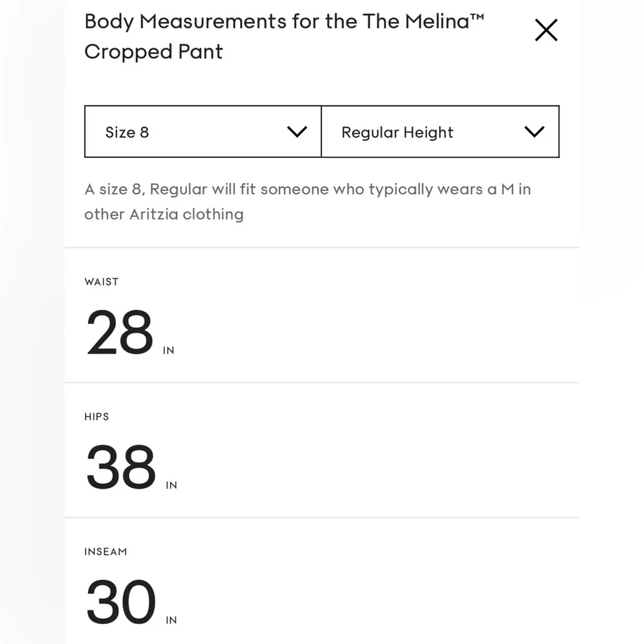Click the 38 hips measurement value
The width and height of the screenshot is (644, 644).
(121, 468)
